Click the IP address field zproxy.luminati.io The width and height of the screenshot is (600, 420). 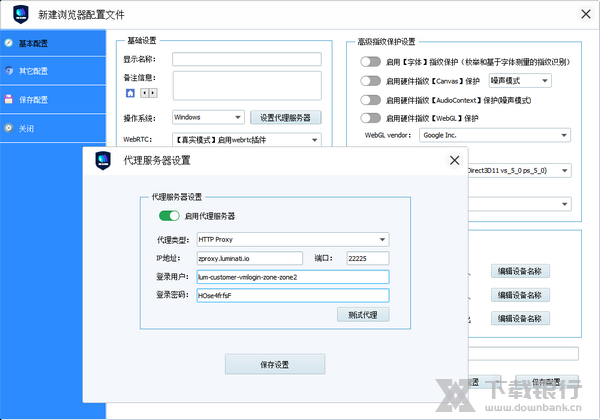click(250, 258)
